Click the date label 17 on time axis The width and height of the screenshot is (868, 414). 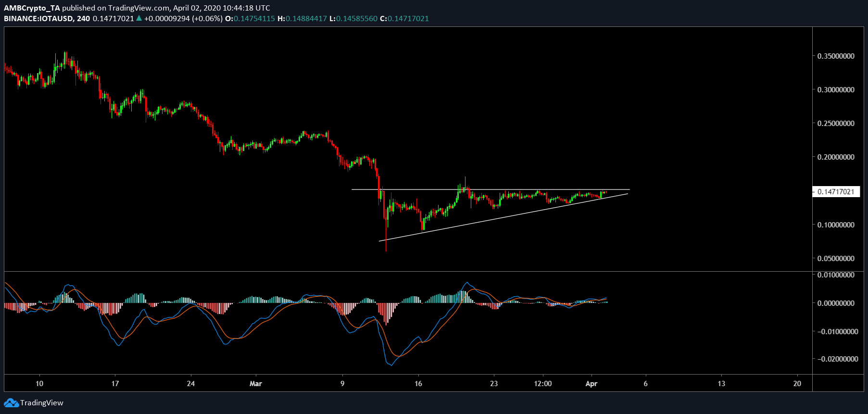(x=115, y=383)
